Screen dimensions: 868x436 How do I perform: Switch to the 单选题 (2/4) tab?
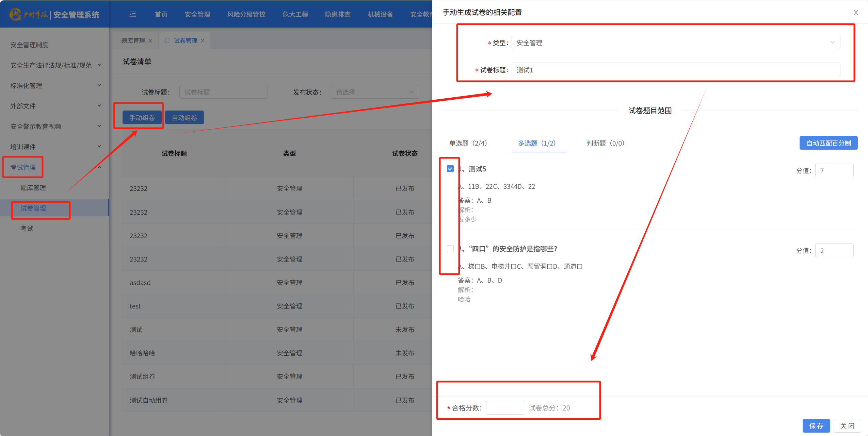[468, 143]
